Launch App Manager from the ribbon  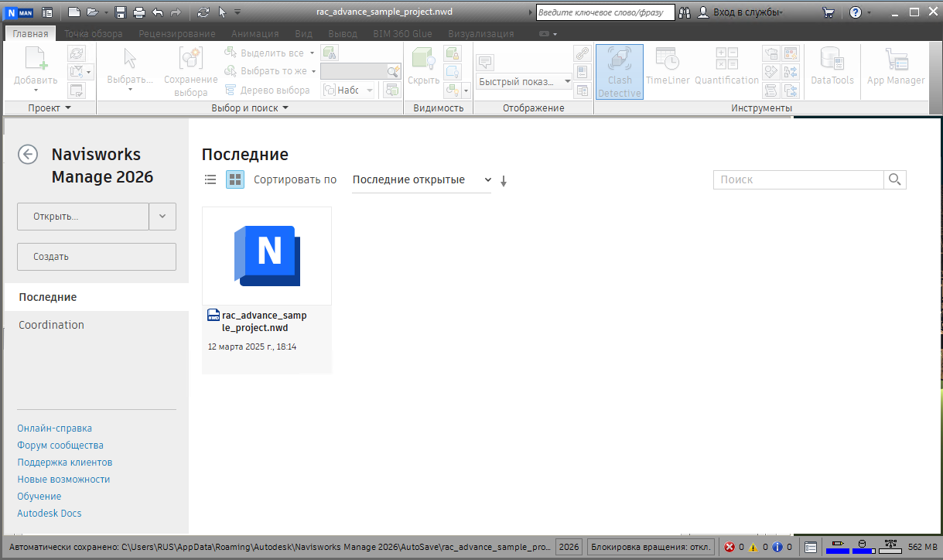896,67
